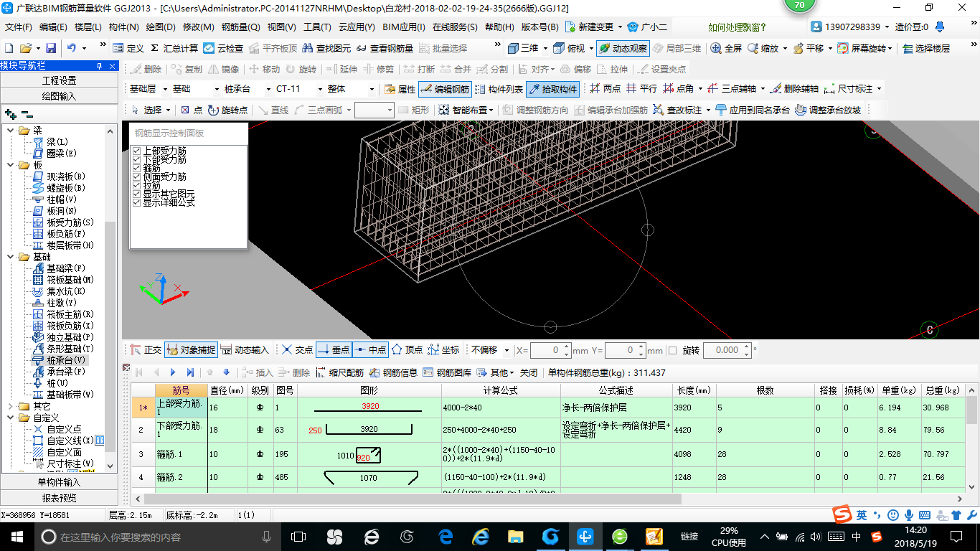
Task: Click the Undo arrow icon
Action: [72, 48]
